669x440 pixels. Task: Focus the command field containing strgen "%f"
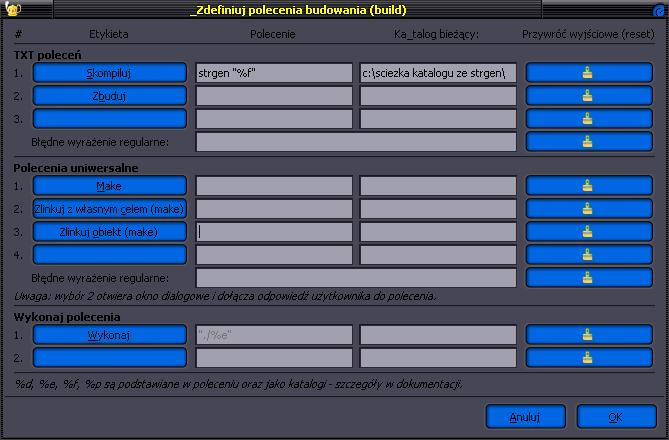[274, 73]
